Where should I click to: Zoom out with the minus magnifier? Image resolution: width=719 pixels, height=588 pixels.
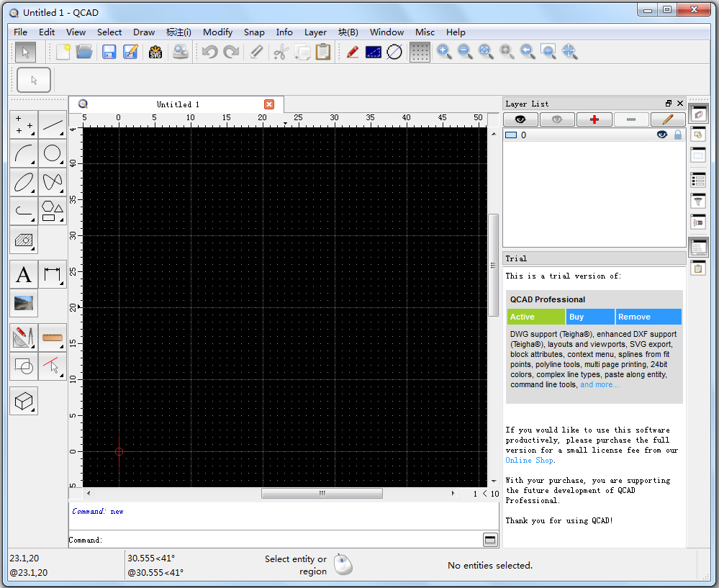(465, 52)
